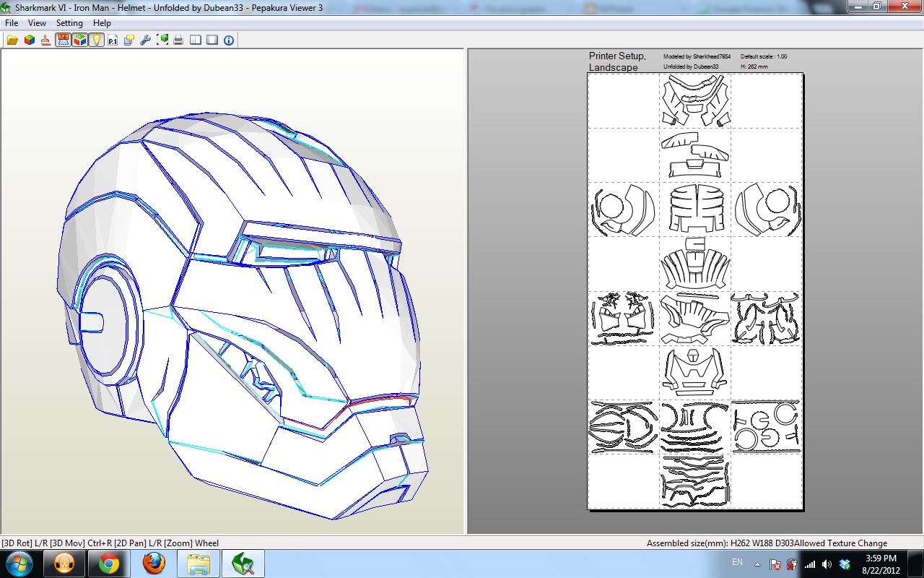
Task: Click the Pepakura Viewer taskbar button
Action: click(243, 564)
